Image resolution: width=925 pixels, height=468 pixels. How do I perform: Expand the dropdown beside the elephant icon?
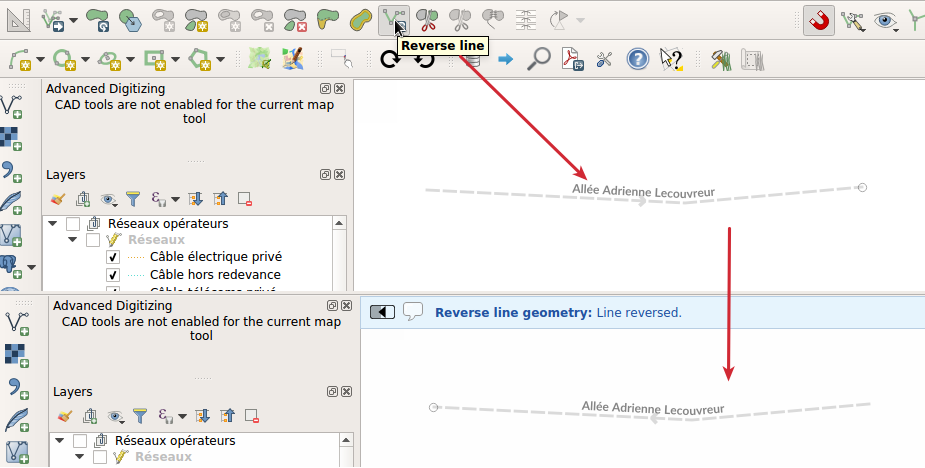click(31, 267)
